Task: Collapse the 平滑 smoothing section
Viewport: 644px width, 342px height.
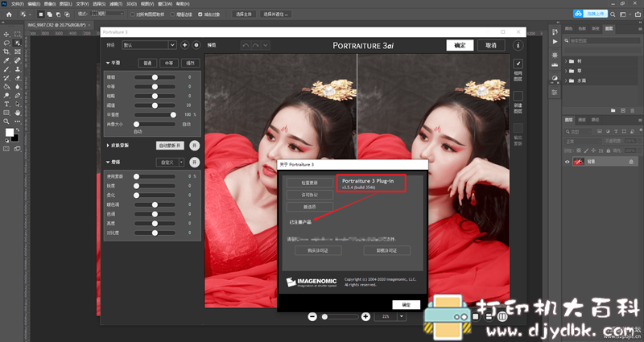Action: (108, 63)
